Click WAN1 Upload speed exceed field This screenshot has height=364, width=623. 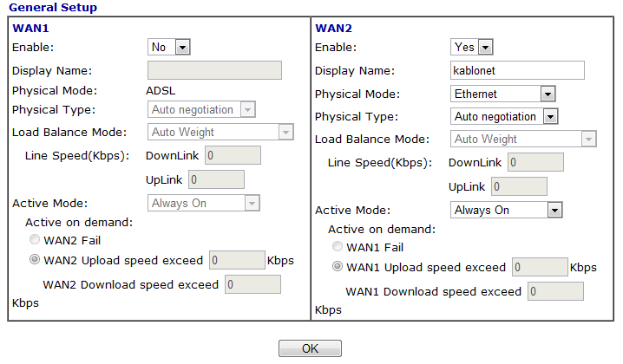pos(540,267)
